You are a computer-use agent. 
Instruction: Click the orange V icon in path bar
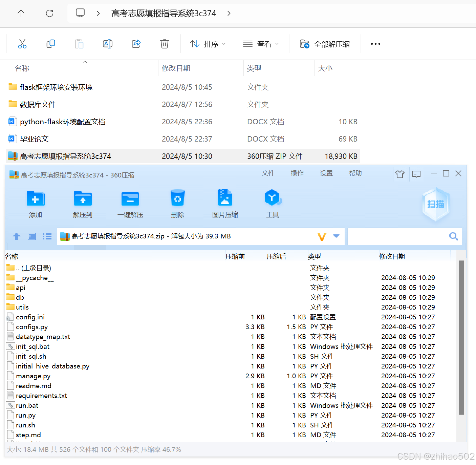(x=322, y=236)
